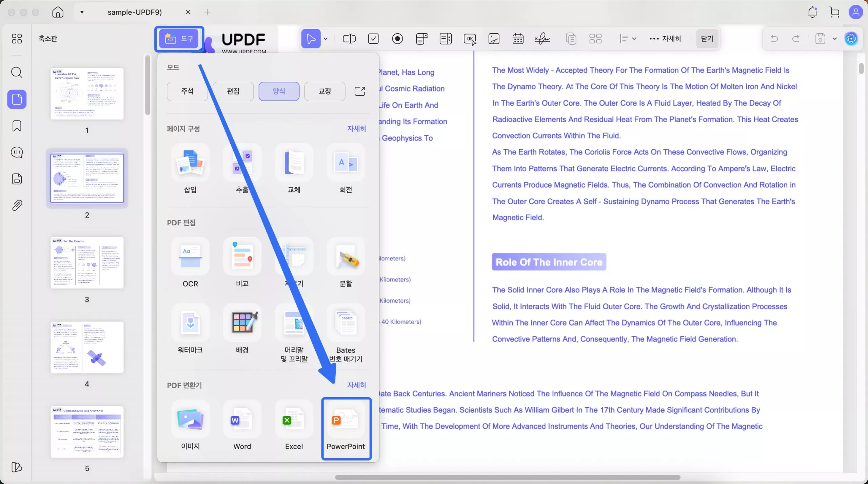868x484 pixels.
Task: Open Bates numbering tool
Action: 346,323
